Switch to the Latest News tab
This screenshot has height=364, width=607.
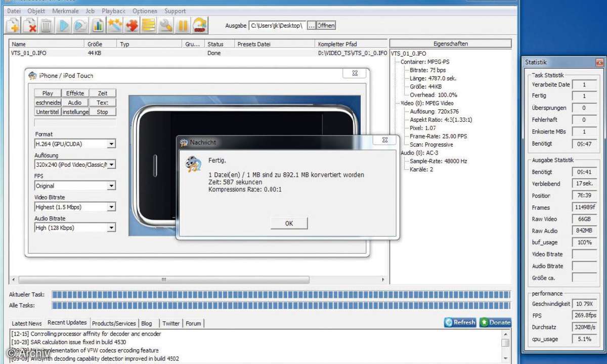coord(27,324)
